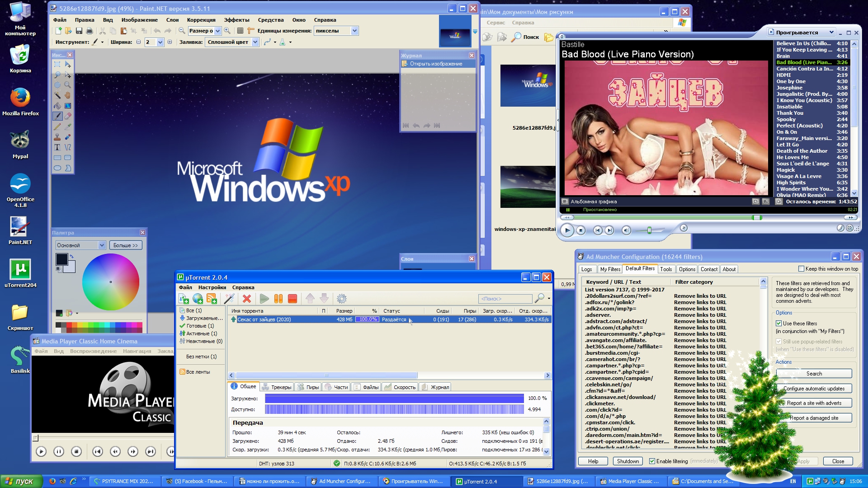The height and width of the screenshot is (488, 868).
Task: Switch to the Файлы tab in µTorrent
Action: click(x=366, y=387)
